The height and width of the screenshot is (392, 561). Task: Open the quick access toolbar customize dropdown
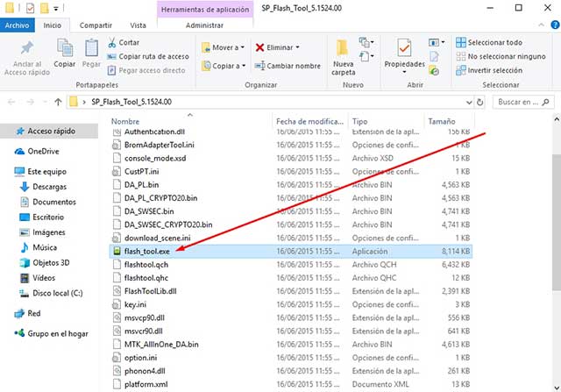click(56, 8)
